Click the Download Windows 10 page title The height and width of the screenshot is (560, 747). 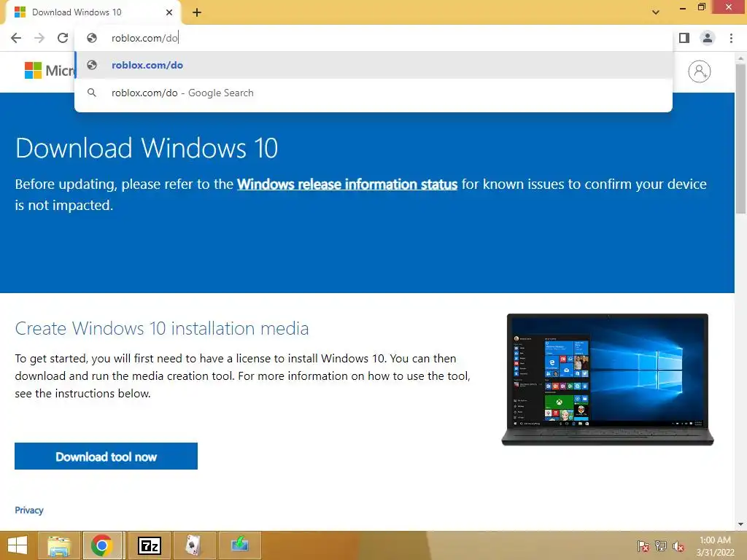pyautogui.click(x=147, y=148)
